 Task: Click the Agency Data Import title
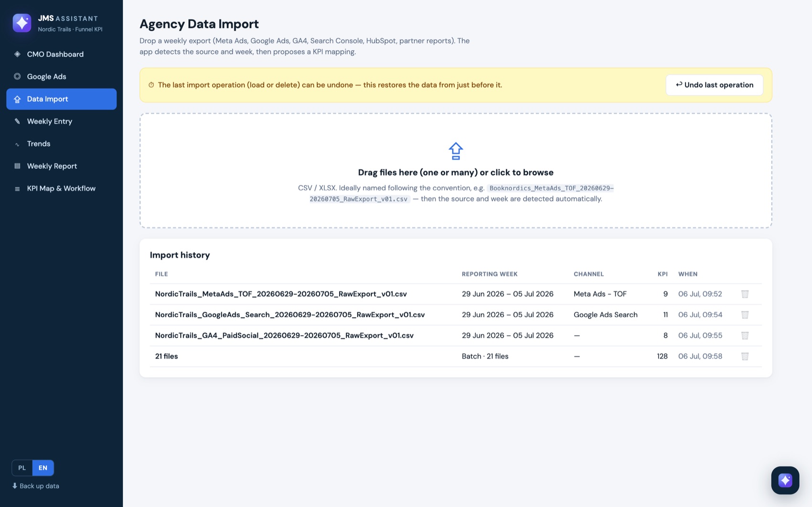[199, 24]
